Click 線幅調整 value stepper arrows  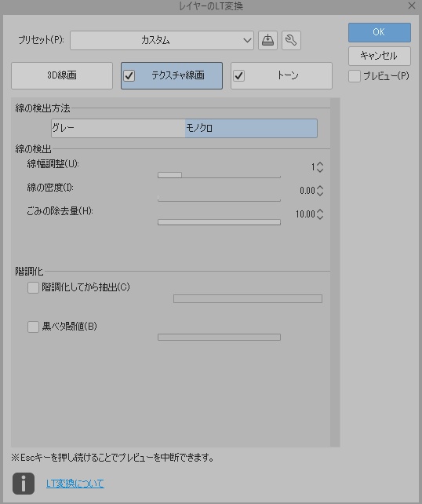[x=320, y=167]
